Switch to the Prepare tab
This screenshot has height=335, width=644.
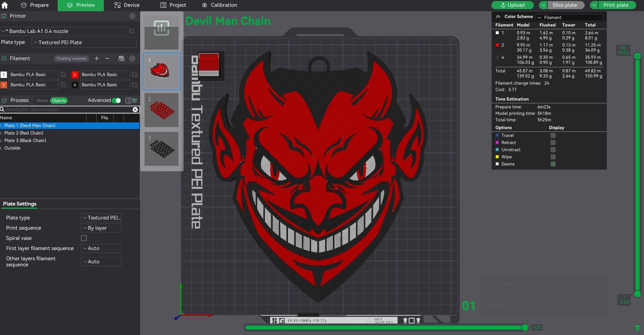(x=35, y=5)
